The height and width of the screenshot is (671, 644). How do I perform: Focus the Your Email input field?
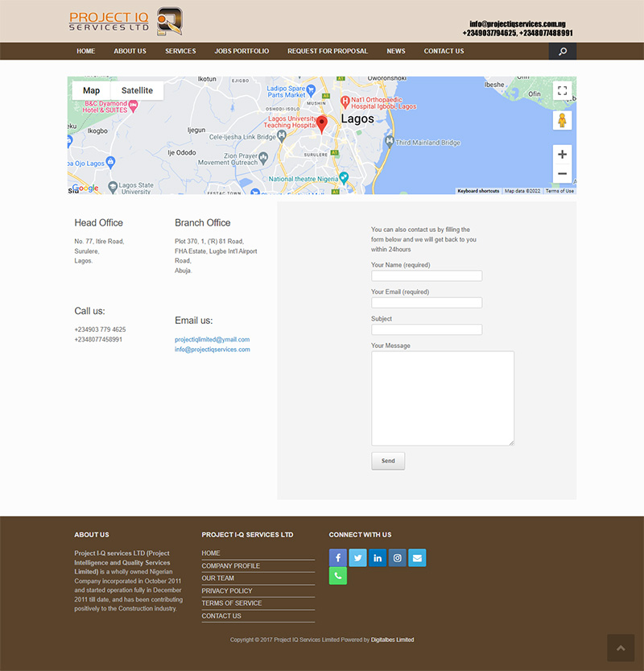427,303
